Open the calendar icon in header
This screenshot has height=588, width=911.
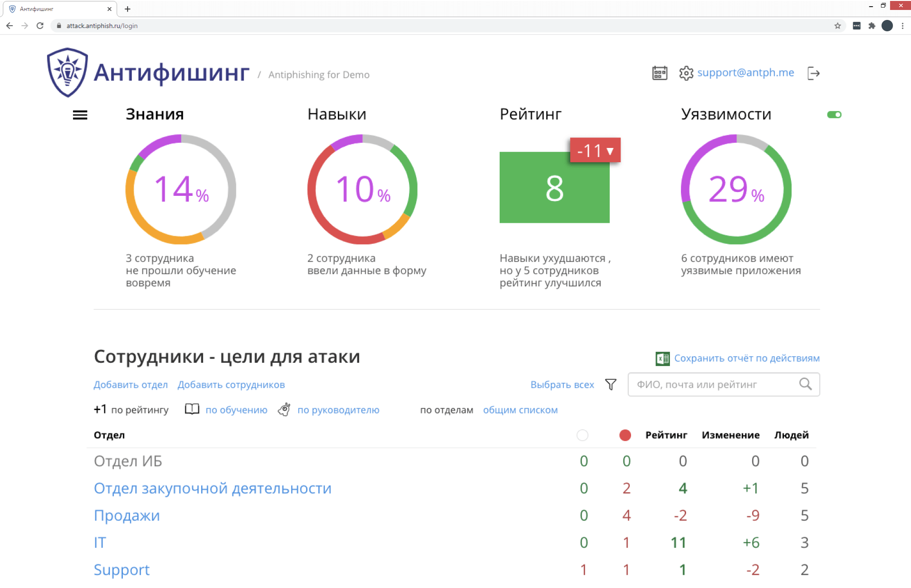pyautogui.click(x=660, y=73)
